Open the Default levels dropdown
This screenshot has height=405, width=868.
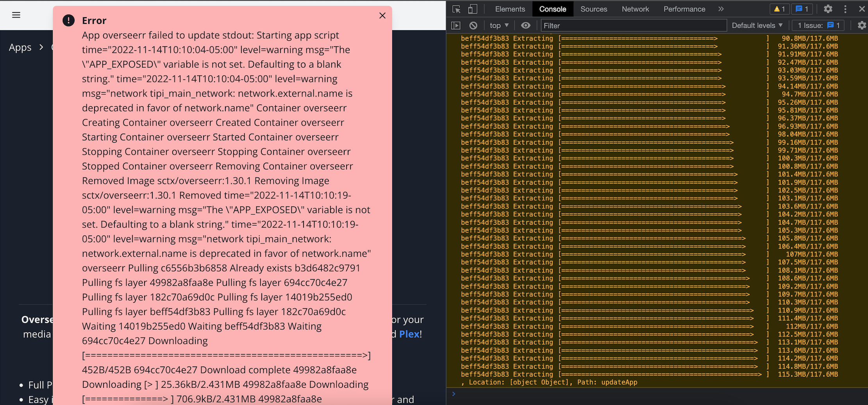tap(757, 25)
